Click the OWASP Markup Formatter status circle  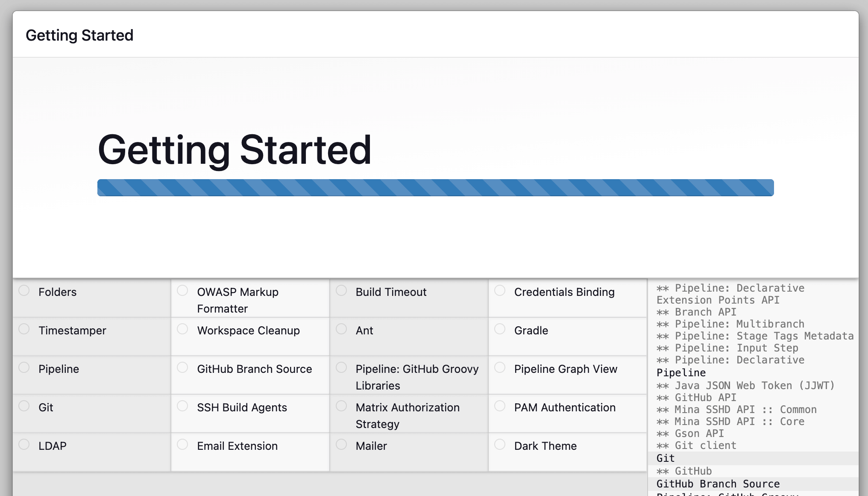coord(183,291)
